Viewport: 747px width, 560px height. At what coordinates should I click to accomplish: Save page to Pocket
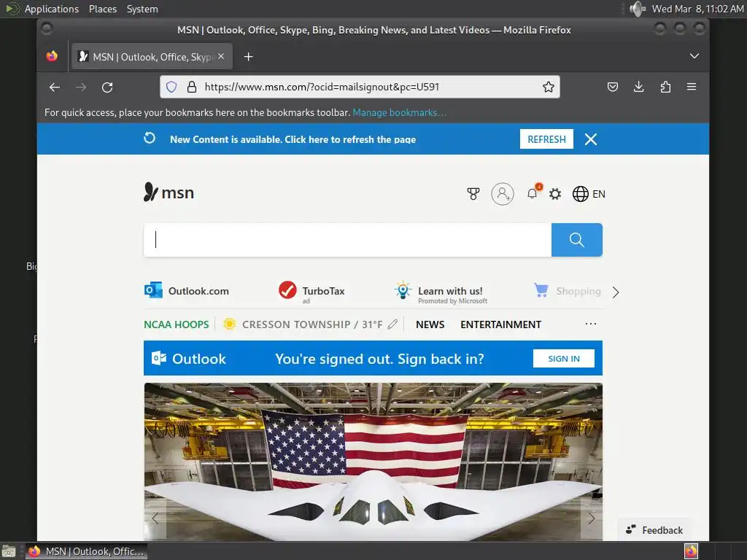[613, 87]
